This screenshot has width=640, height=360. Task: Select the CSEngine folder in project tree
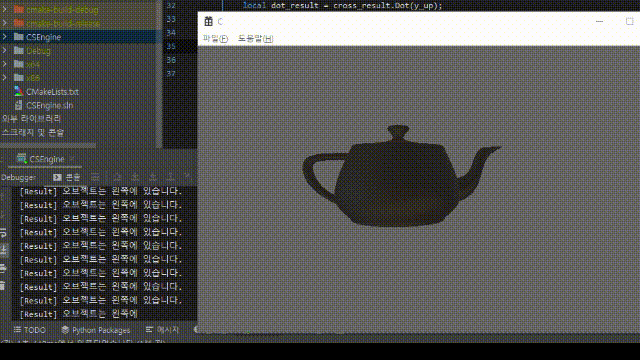(43, 37)
